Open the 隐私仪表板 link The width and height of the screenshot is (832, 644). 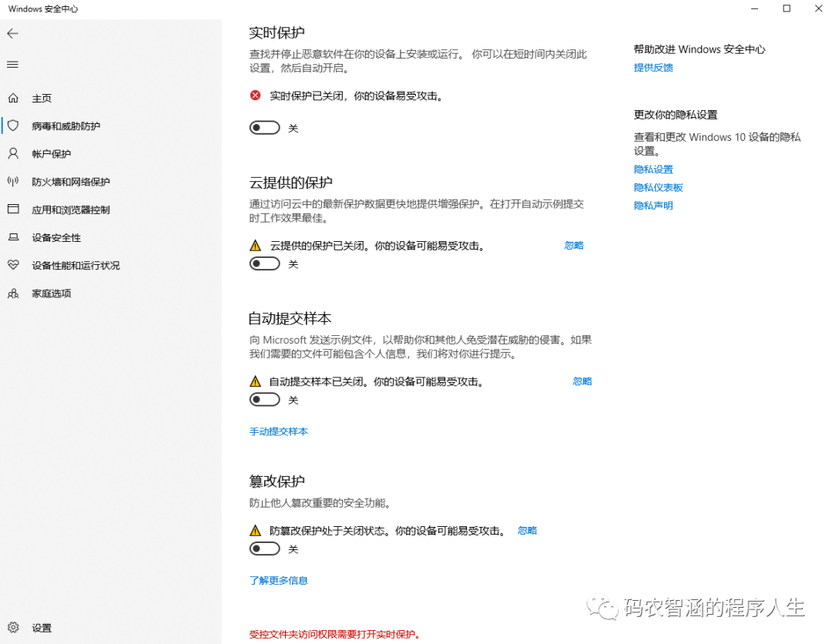(x=658, y=187)
